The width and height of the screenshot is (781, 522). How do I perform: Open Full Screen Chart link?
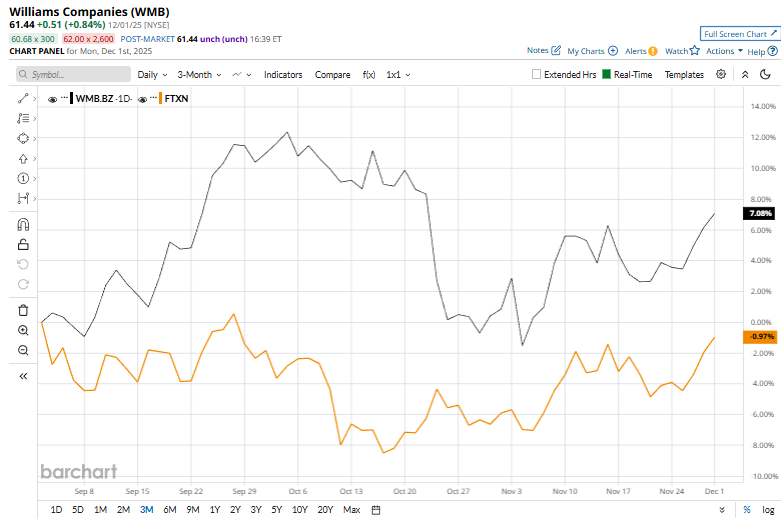[x=739, y=34]
